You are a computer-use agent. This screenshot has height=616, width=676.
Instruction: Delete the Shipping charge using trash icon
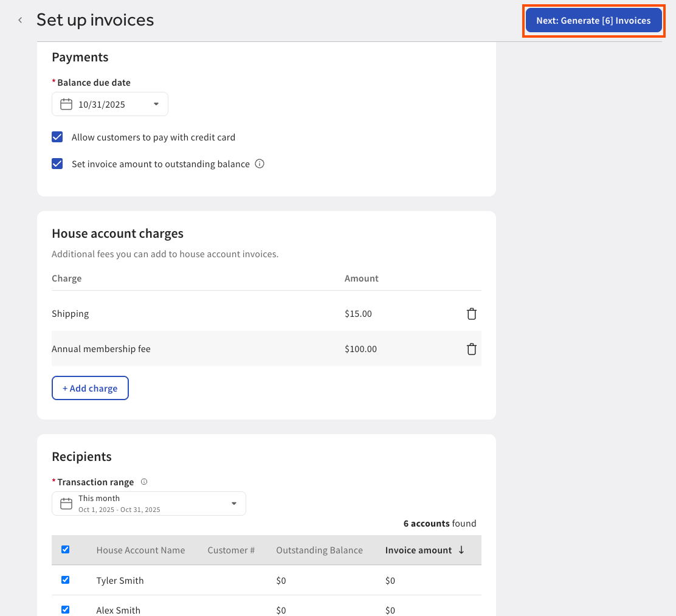(x=471, y=313)
